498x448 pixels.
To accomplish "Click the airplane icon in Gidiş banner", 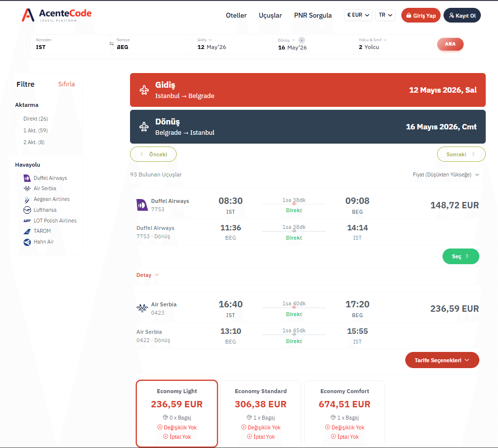I will click(144, 90).
